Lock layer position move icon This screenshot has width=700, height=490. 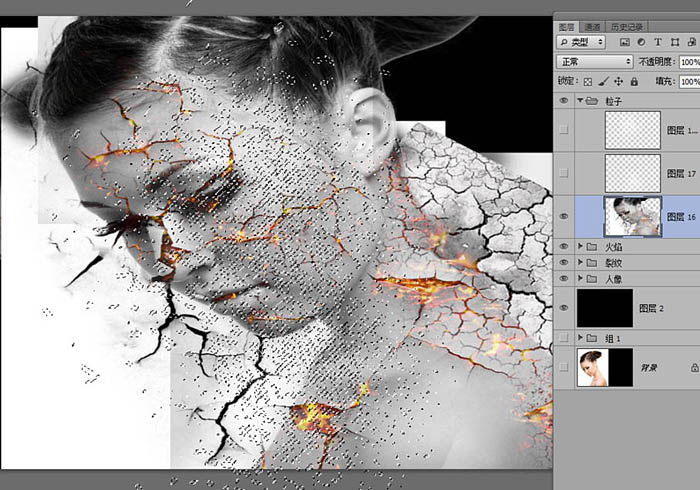(618, 81)
